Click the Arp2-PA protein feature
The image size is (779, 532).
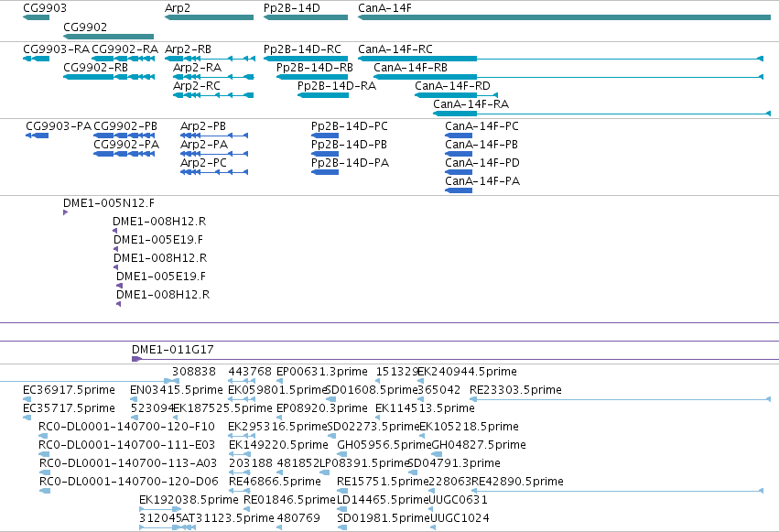[214, 154]
